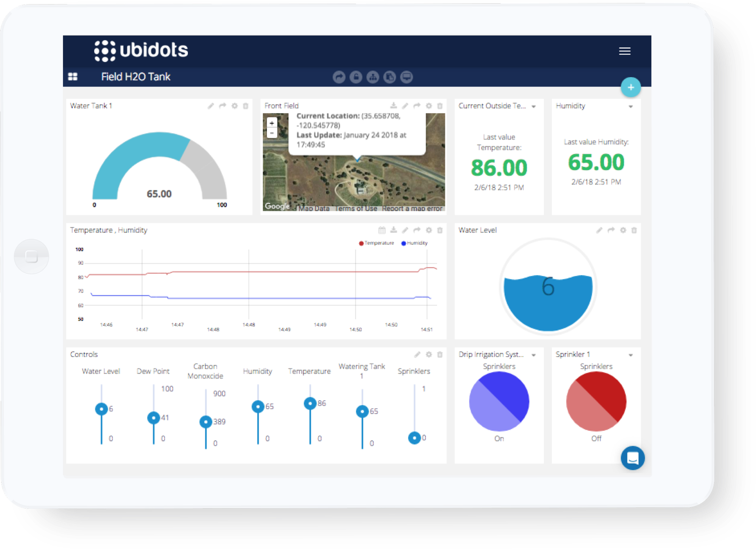Toggle Temperature series in chart legend
The width and height of the screenshot is (756, 549).
click(376, 243)
